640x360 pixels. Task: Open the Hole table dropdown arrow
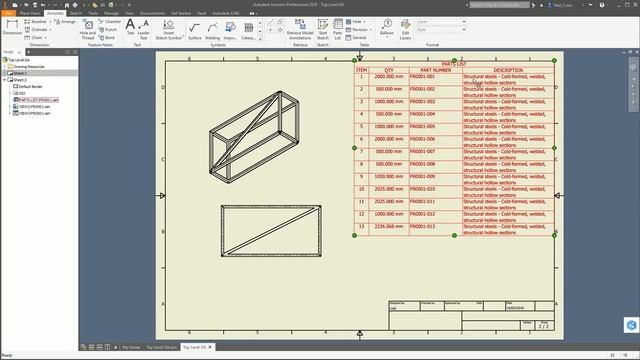pyautogui.click(x=364, y=21)
